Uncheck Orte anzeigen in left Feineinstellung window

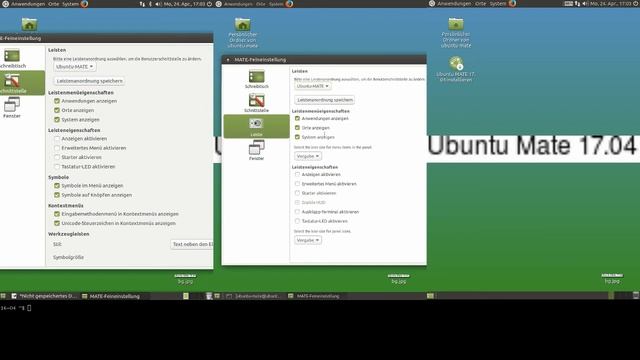click(x=57, y=110)
